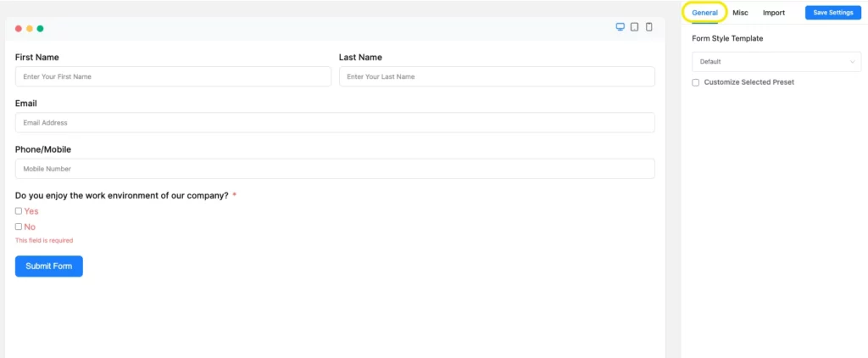This screenshot has width=868, height=358.
Task: Open the General tab
Action: pyautogui.click(x=704, y=12)
